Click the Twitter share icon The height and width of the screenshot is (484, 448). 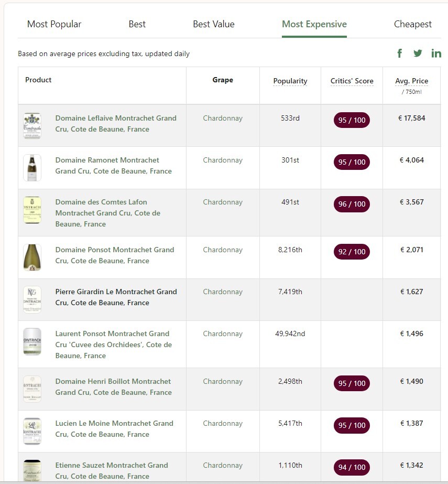click(418, 53)
